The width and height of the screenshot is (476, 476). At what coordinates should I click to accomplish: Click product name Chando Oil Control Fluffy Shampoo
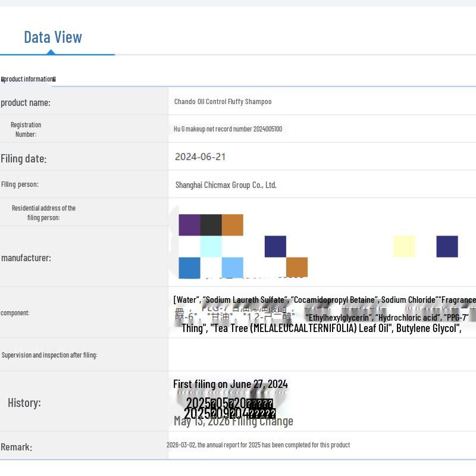click(x=223, y=102)
